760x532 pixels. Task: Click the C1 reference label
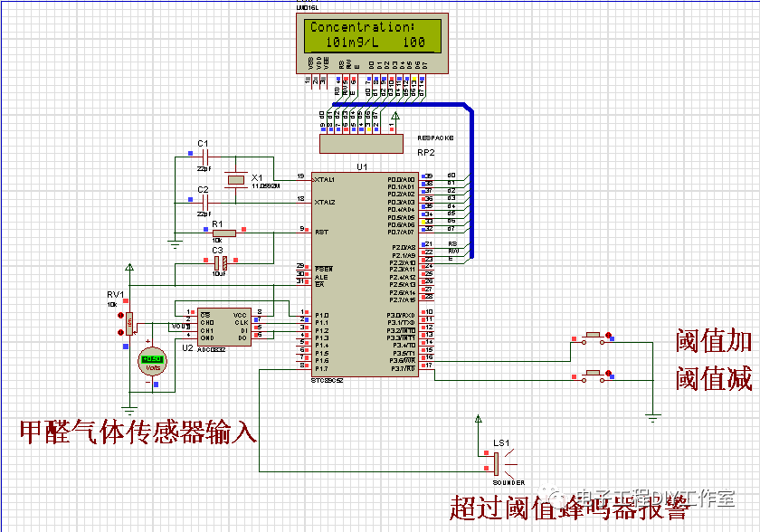point(203,144)
